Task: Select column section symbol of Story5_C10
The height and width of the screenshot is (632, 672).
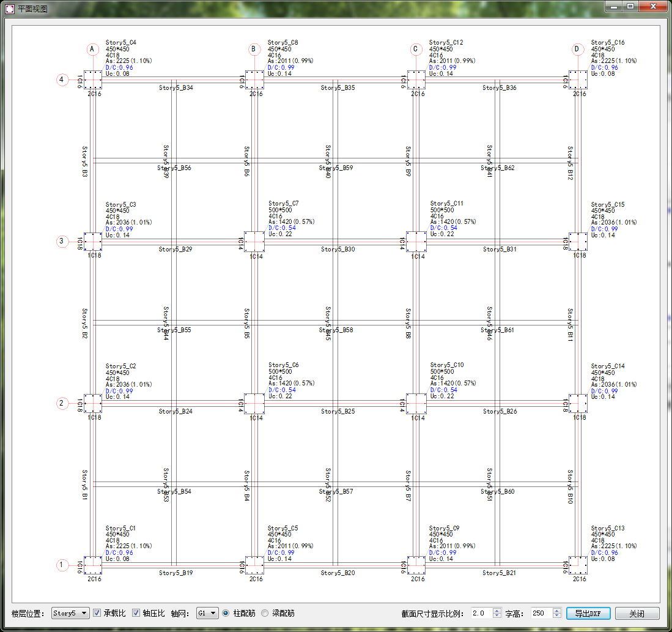Action: coord(416,403)
